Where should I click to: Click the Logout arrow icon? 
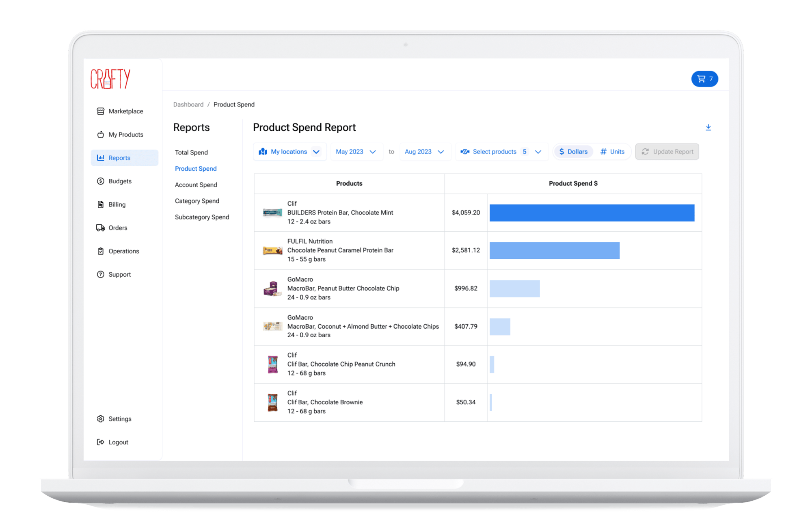coord(100,442)
